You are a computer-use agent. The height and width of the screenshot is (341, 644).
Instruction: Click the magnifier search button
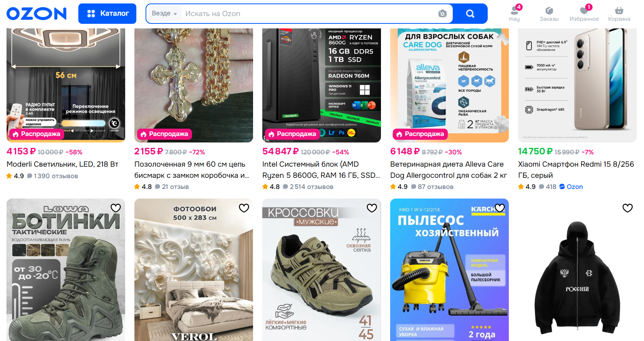(470, 14)
